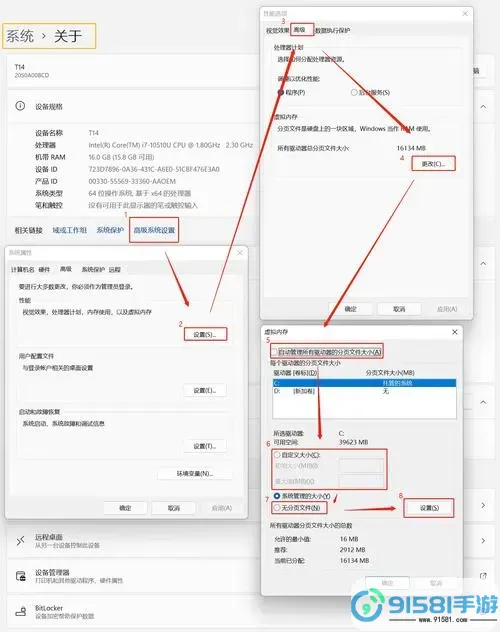The height and width of the screenshot is (632, 500).
Task: Click 更改(C) virtual memory button
Action: click(x=434, y=164)
